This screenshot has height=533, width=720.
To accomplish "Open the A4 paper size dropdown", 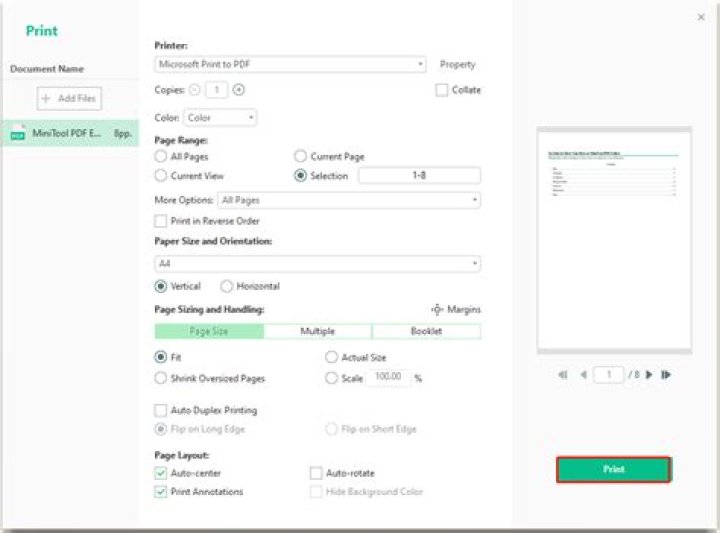I will pos(317,264).
